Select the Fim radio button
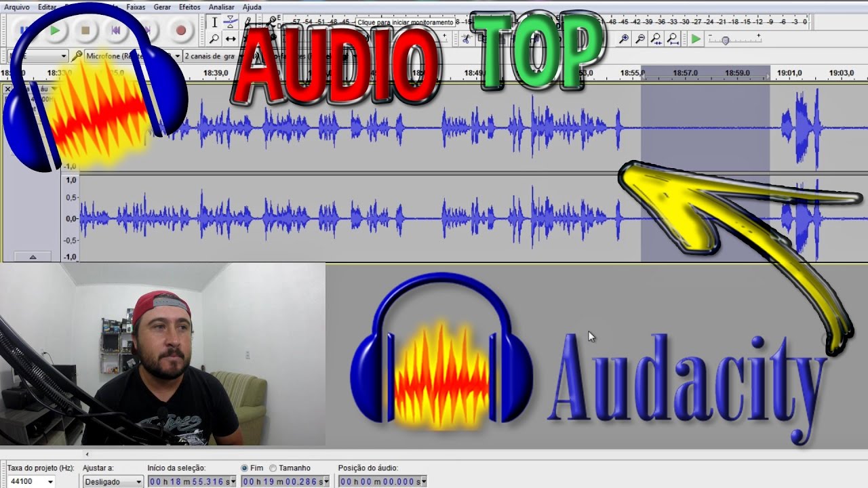Image resolution: width=868 pixels, height=488 pixels. point(245,468)
